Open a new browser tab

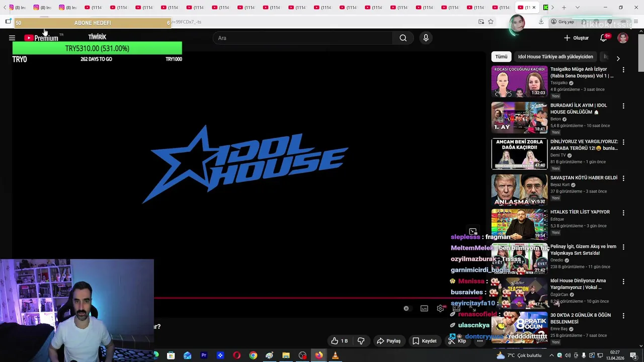[564, 8]
